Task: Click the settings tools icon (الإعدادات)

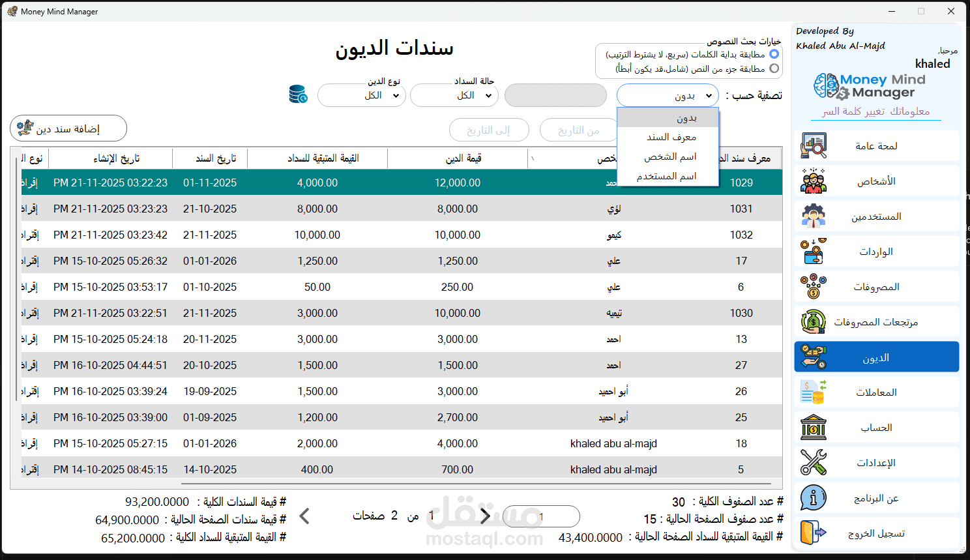Action: click(814, 463)
